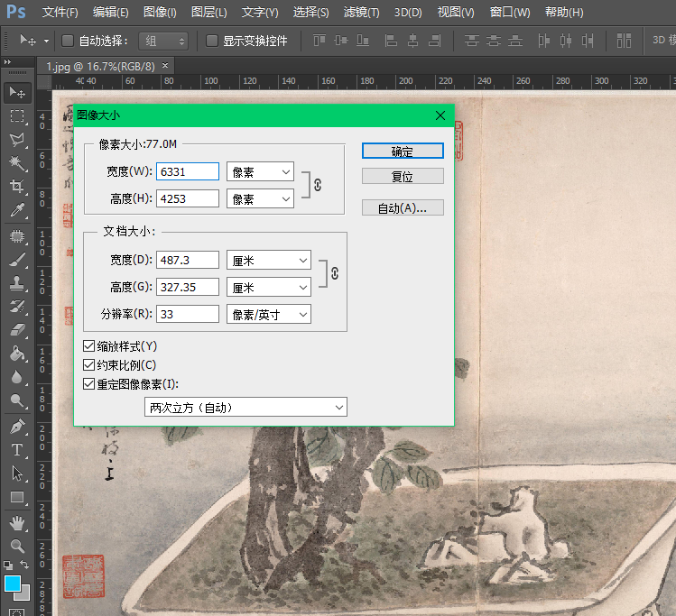
Task: Click the resolution field 33
Action: click(x=188, y=314)
